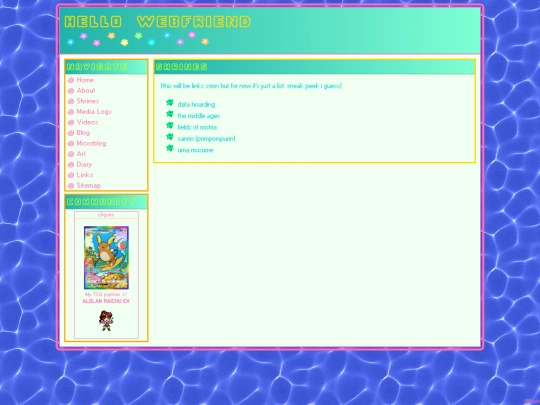Image resolution: width=540 pixels, height=405 pixels.
Task: Select 'uma musume' list entry
Action: pyautogui.click(x=195, y=150)
